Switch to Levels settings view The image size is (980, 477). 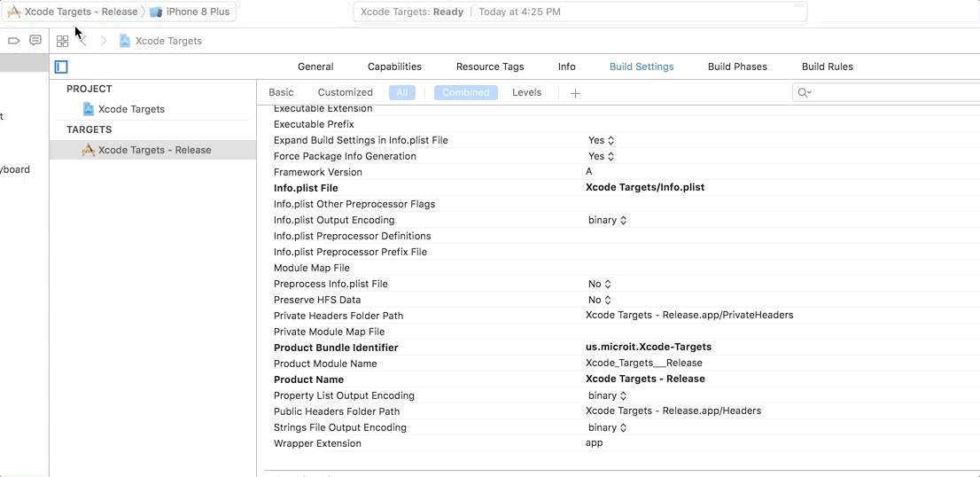(526, 92)
